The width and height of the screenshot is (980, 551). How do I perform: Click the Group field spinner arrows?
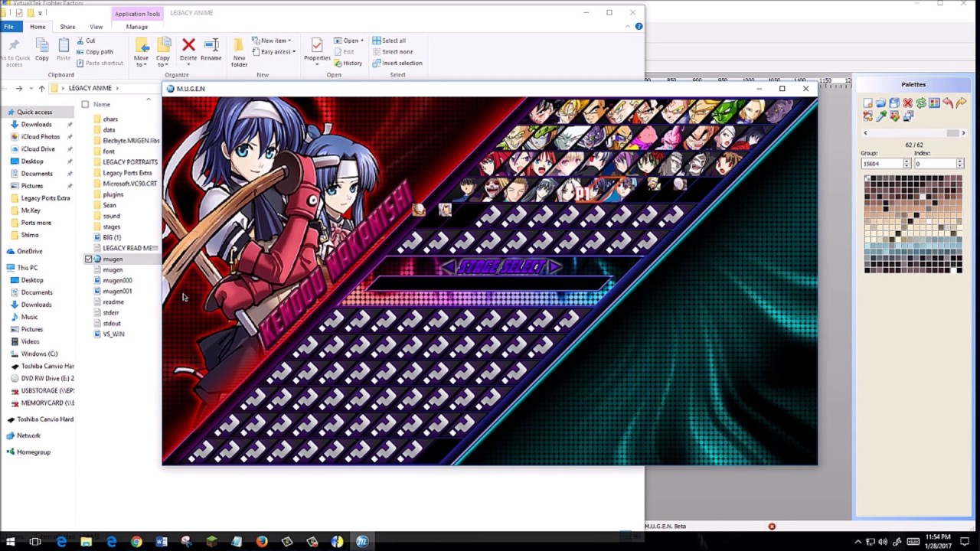tap(907, 164)
